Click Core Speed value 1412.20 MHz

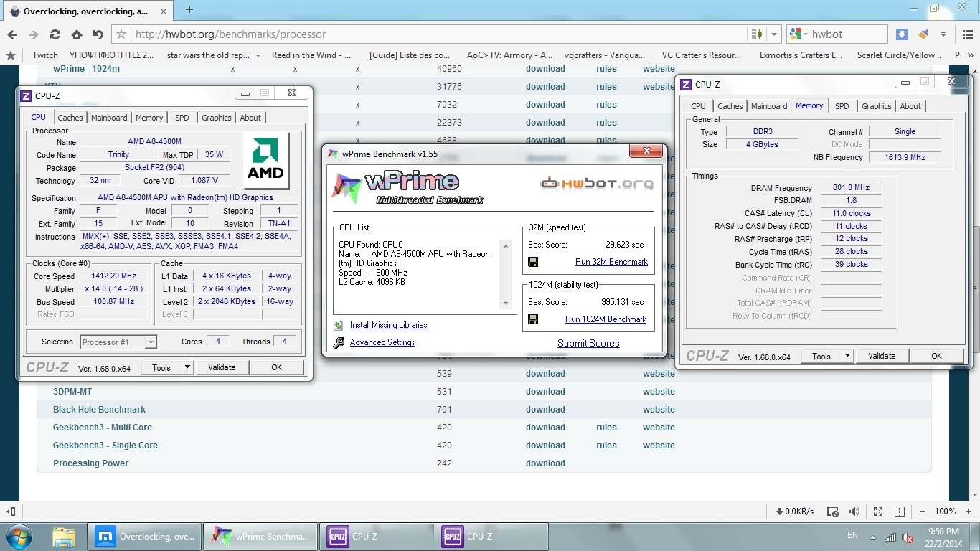(x=114, y=276)
